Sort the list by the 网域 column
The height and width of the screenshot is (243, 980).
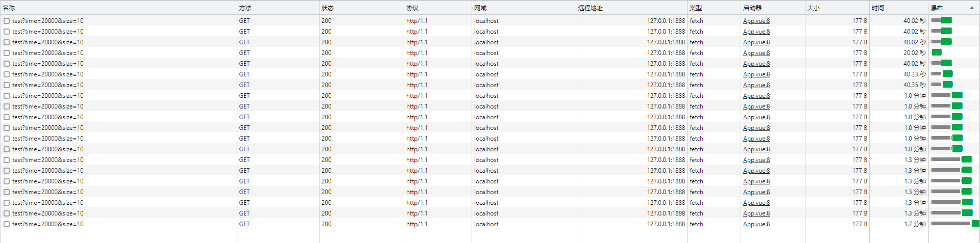(480, 8)
